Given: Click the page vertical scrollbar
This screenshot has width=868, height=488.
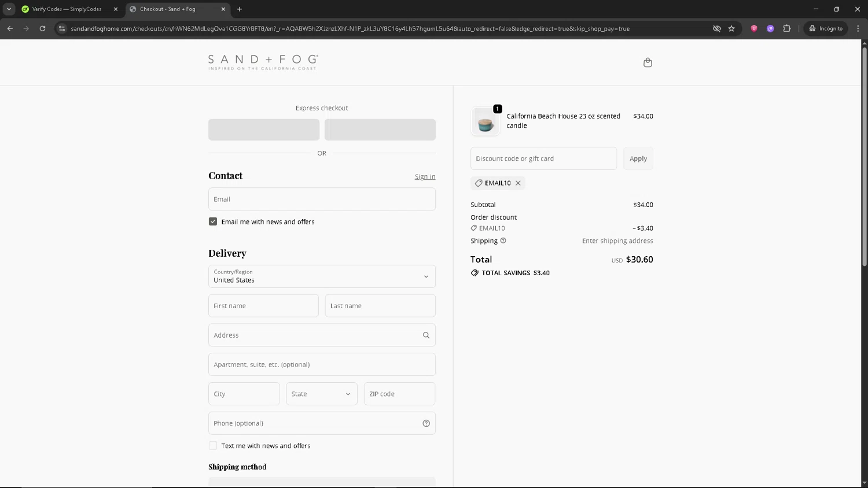Looking at the screenshot, I should 865,156.
